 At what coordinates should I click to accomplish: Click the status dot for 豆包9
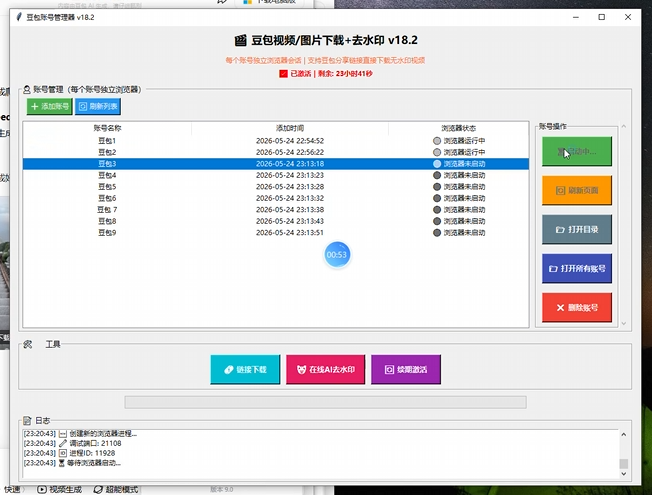click(437, 233)
